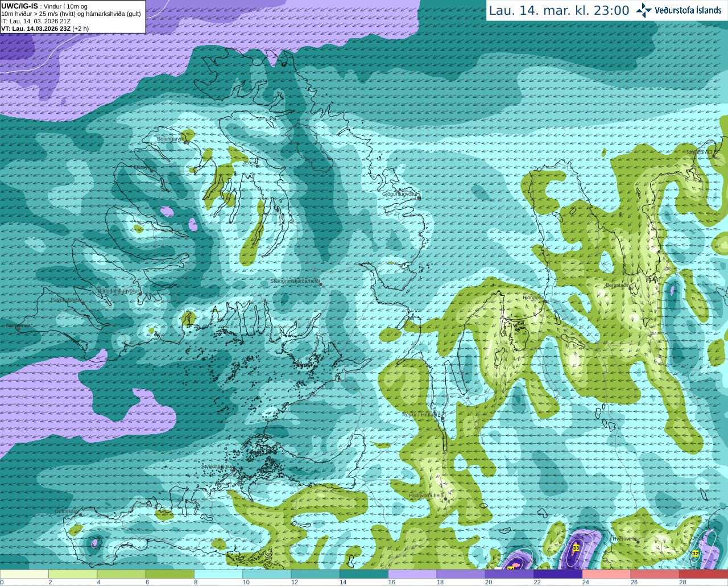Select the 6–8 m/s legend swatch

click(x=169, y=574)
